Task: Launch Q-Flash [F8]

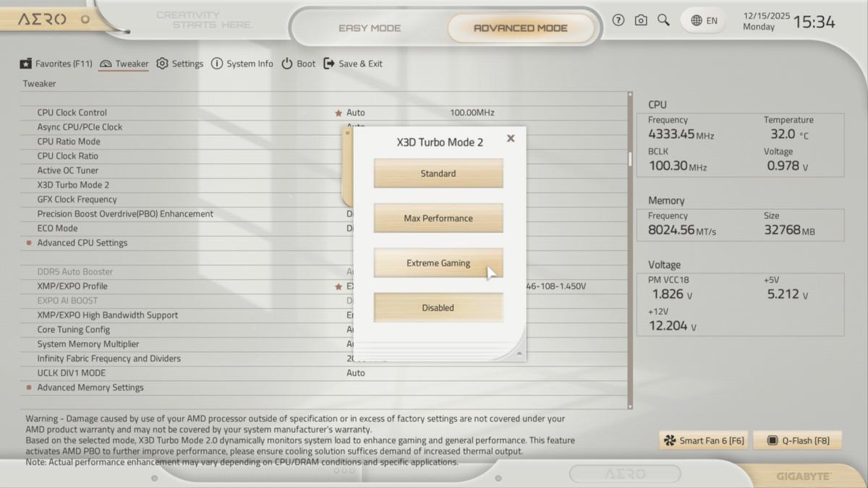Action: pos(798,440)
